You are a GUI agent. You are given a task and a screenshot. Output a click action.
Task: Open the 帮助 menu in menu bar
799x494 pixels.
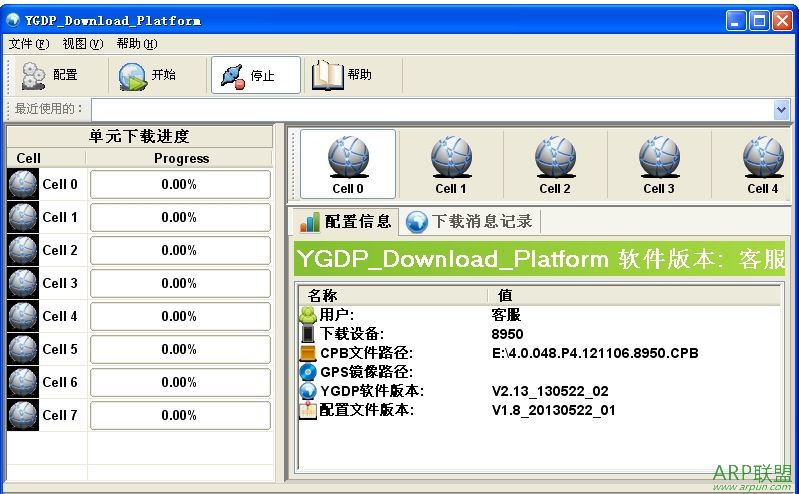point(136,44)
